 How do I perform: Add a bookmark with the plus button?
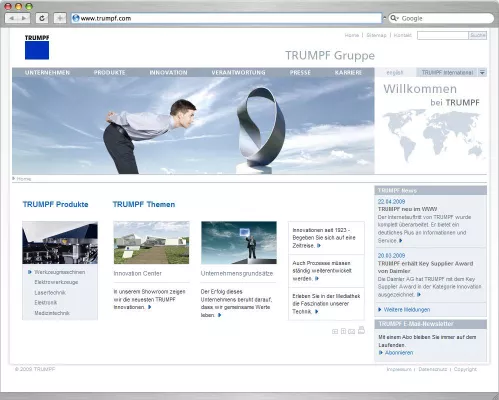(60, 18)
